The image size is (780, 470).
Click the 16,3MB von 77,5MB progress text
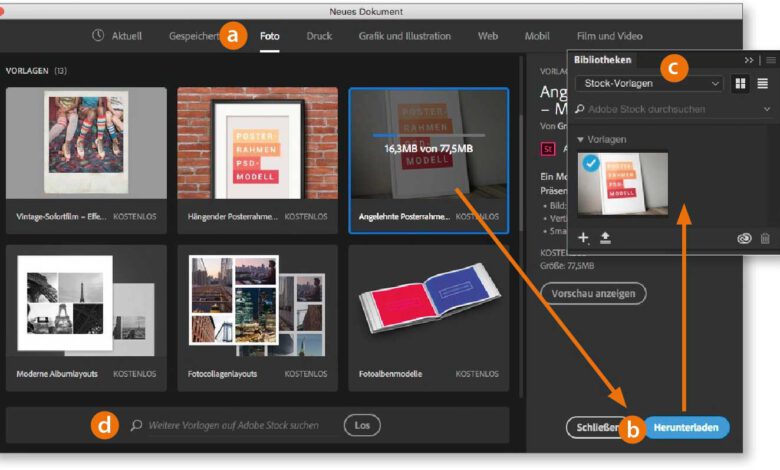[x=428, y=149]
